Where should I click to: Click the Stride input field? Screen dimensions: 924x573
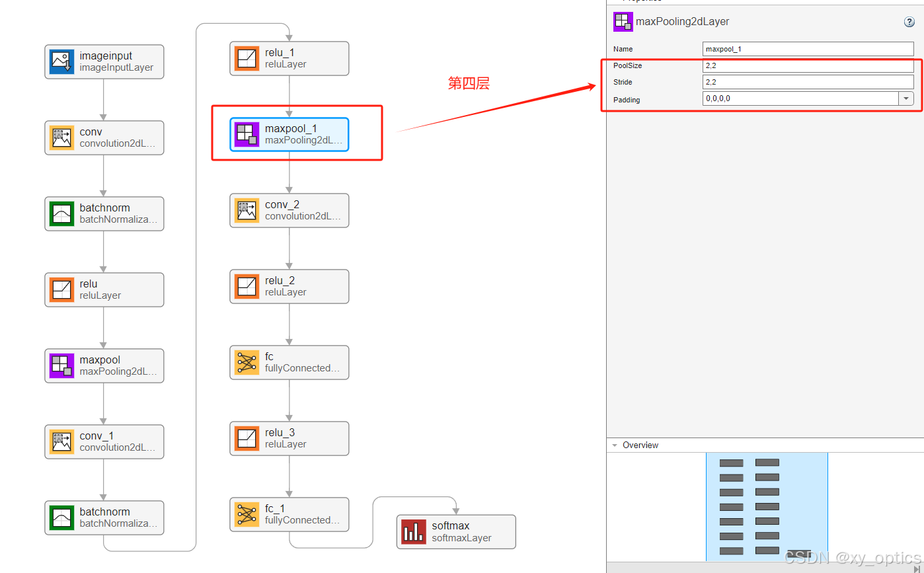point(808,82)
